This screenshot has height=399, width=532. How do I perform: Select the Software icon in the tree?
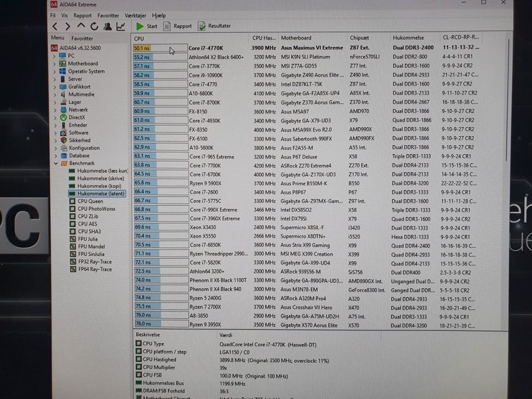[63, 132]
